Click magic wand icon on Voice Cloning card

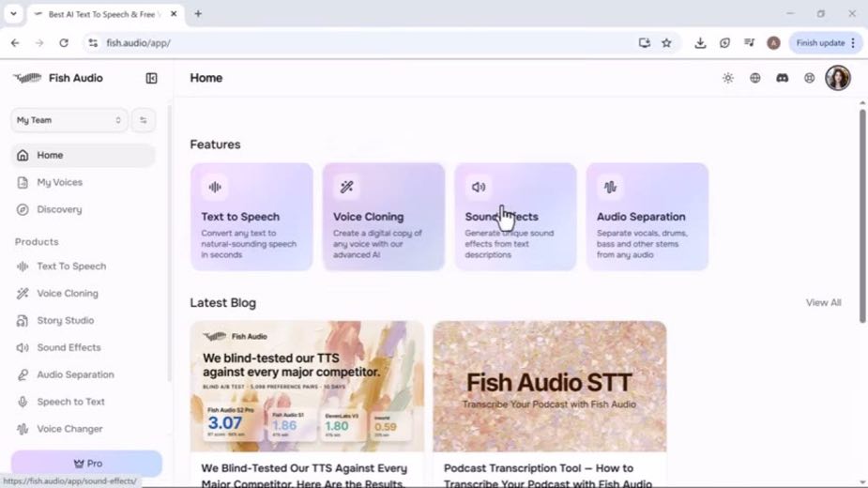click(x=346, y=188)
